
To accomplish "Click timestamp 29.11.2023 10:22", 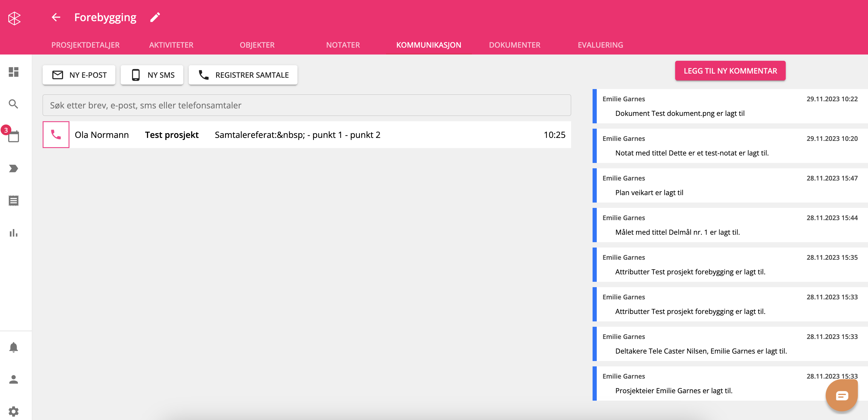I will pos(832,99).
